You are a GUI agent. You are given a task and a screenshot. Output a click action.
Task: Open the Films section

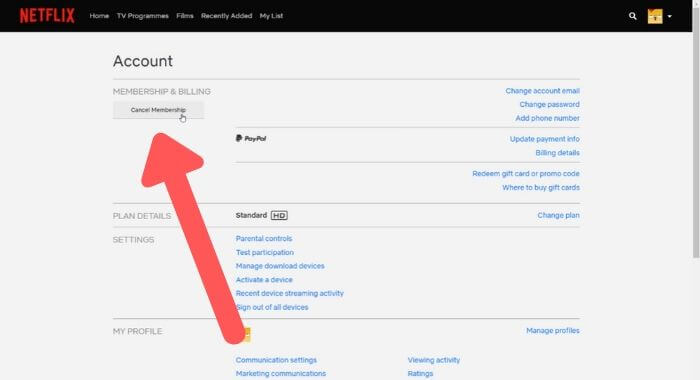[185, 16]
